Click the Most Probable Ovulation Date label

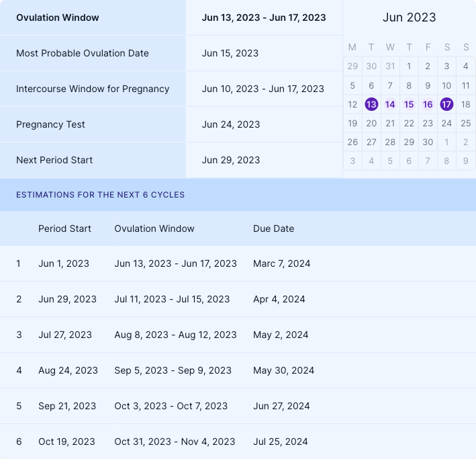pyautogui.click(x=83, y=53)
